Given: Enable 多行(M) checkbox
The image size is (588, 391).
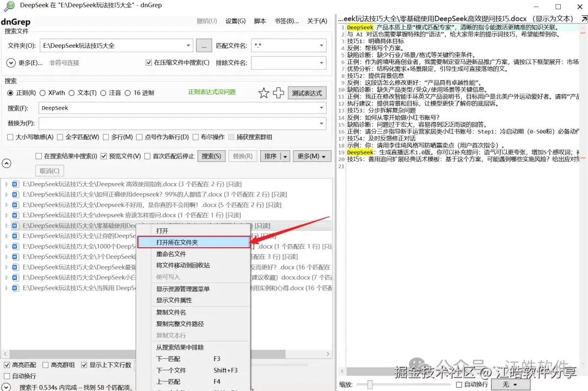Looking at the screenshot, I should pyautogui.click(x=106, y=137).
